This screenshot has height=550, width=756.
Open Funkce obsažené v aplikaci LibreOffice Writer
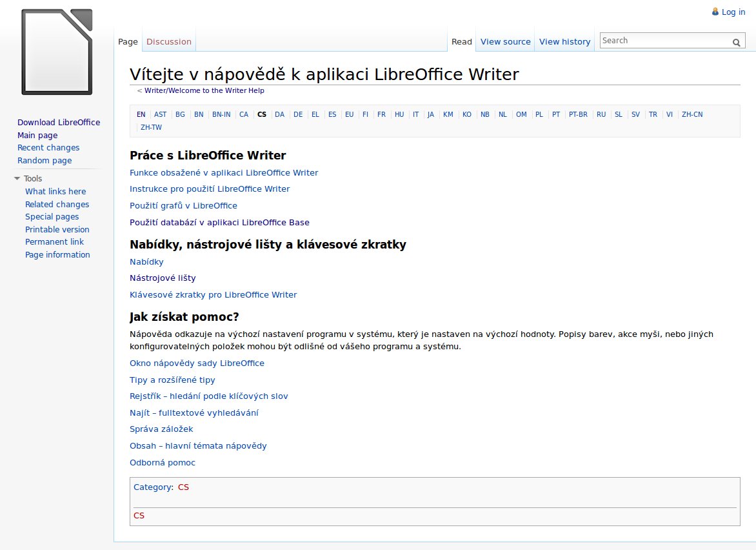pyautogui.click(x=224, y=173)
